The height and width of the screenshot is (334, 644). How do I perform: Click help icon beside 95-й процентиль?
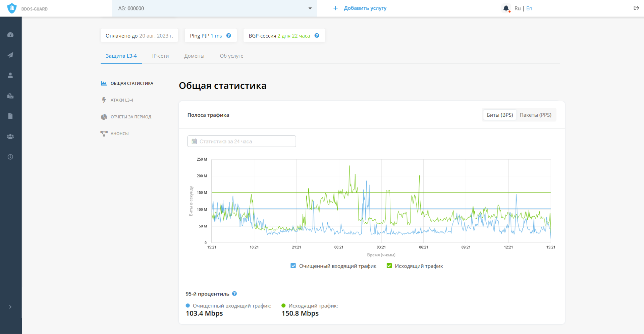click(234, 294)
